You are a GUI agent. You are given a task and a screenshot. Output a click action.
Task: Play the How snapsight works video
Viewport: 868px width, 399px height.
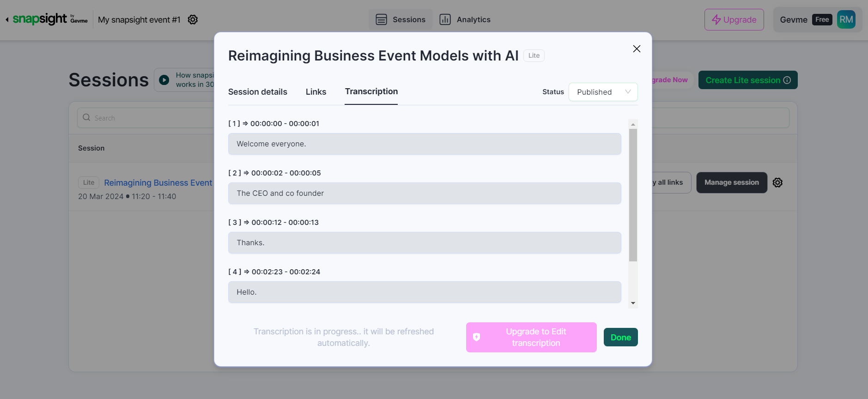coord(164,80)
